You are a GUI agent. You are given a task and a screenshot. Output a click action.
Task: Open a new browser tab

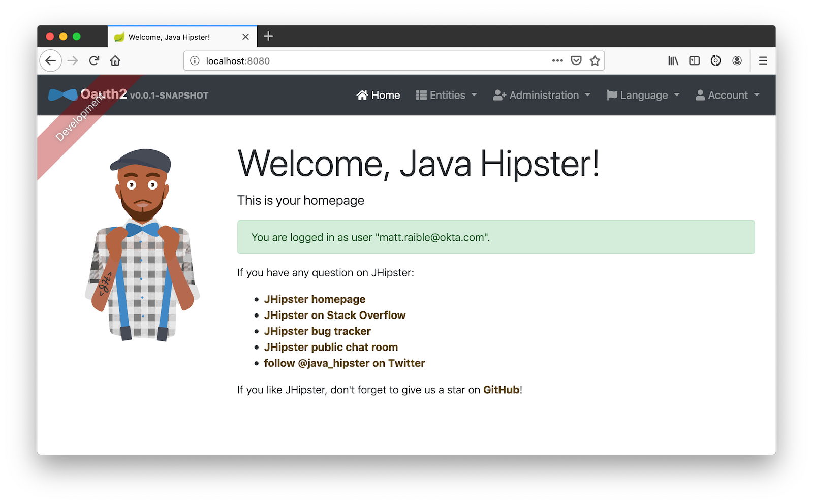pyautogui.click(x=268, y=36)
